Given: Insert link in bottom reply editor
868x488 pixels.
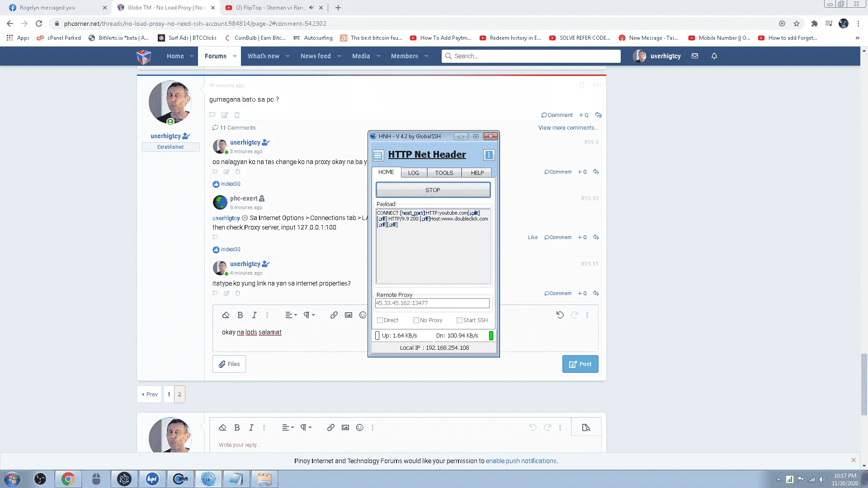Looking at the screenshot, I should click(330, 427).
